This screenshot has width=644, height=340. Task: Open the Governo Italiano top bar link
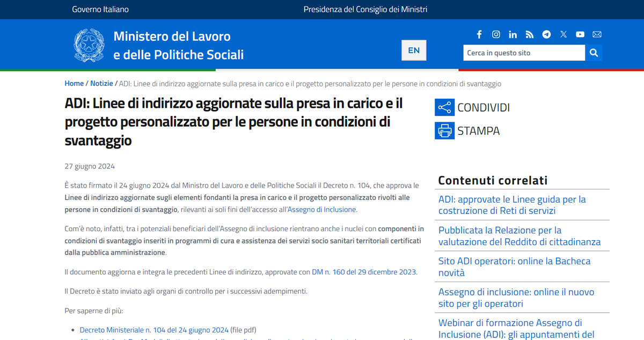click(x=100, y=9)
